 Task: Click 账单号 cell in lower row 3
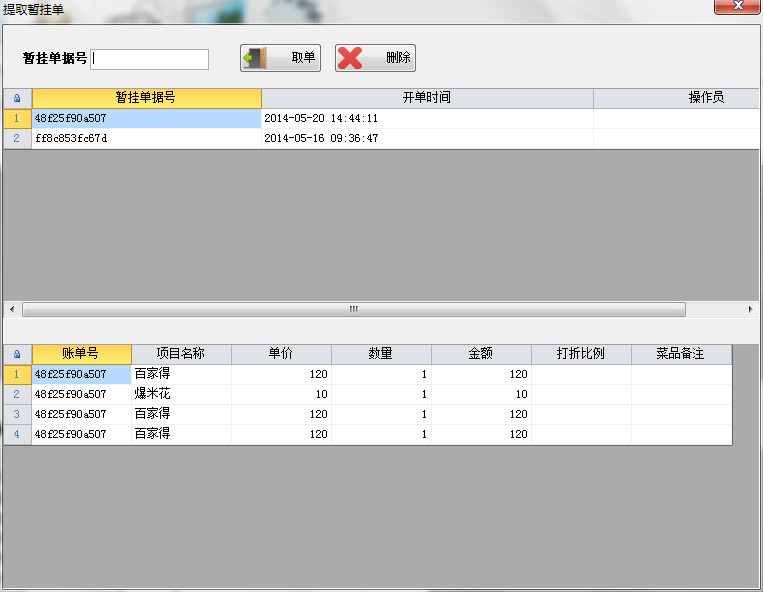[x=82, y=414]
